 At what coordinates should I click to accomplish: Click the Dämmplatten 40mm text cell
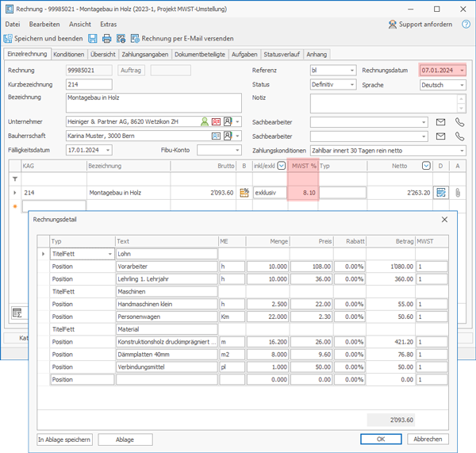pos(167,355)
